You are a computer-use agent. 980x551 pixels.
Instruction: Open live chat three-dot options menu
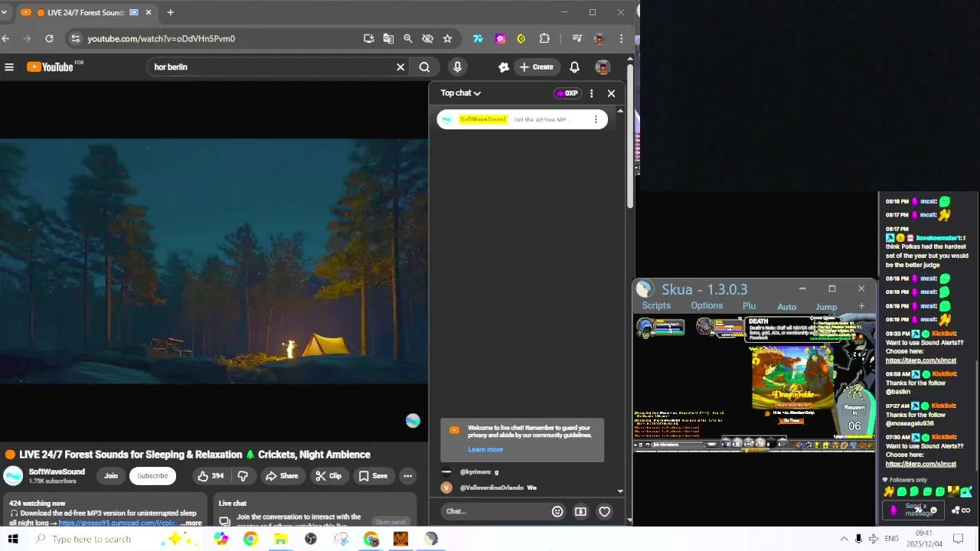591,93
